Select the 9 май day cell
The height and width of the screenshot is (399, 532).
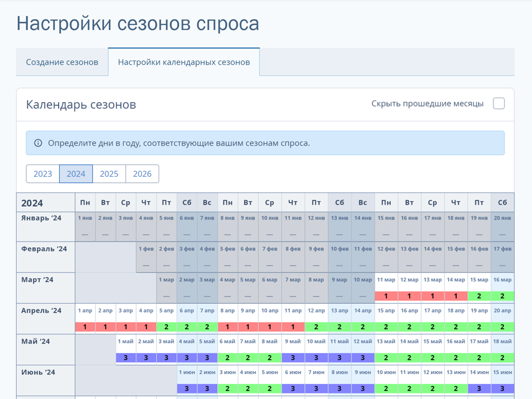click(x=293, y=349)
